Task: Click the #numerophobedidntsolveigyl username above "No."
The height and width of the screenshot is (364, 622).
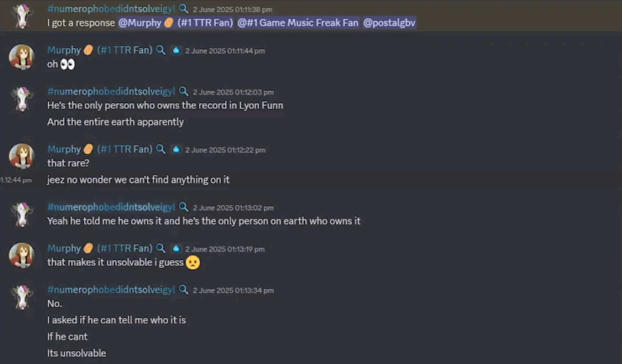Action: (x=111, y=290)
